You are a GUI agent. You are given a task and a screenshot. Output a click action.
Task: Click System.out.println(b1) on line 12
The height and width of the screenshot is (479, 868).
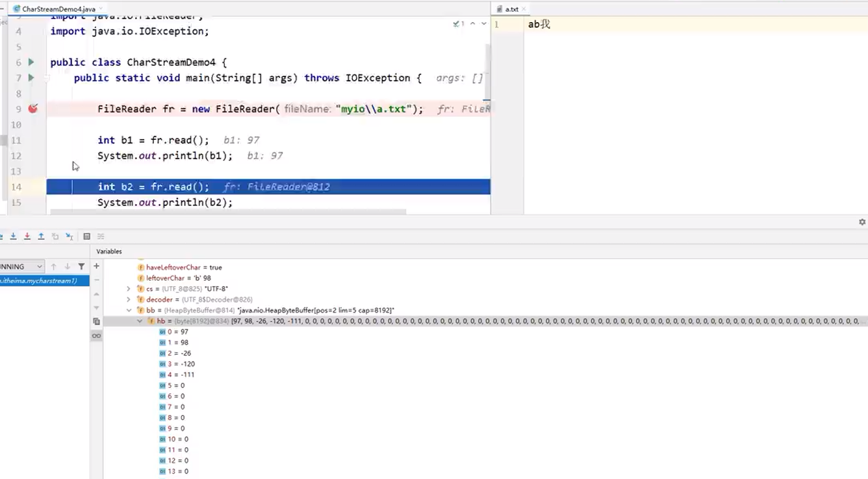click(x=165, y=156)
